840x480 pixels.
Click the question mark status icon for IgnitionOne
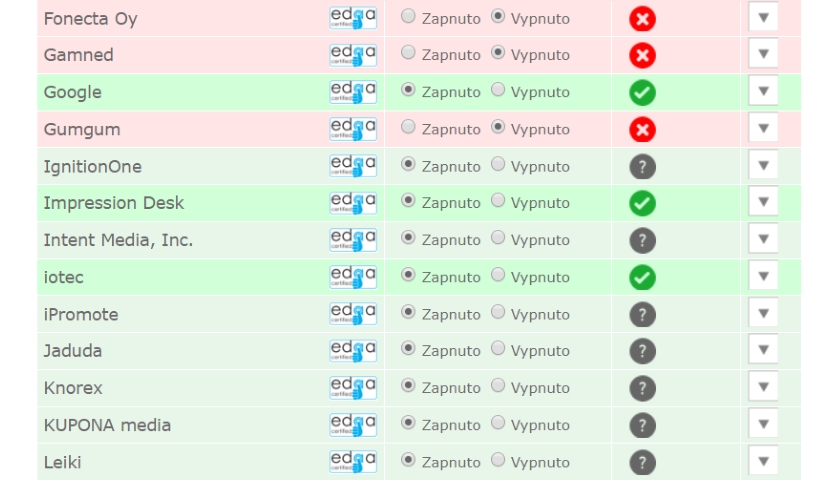pyautogui.click(x=642, y=167)
